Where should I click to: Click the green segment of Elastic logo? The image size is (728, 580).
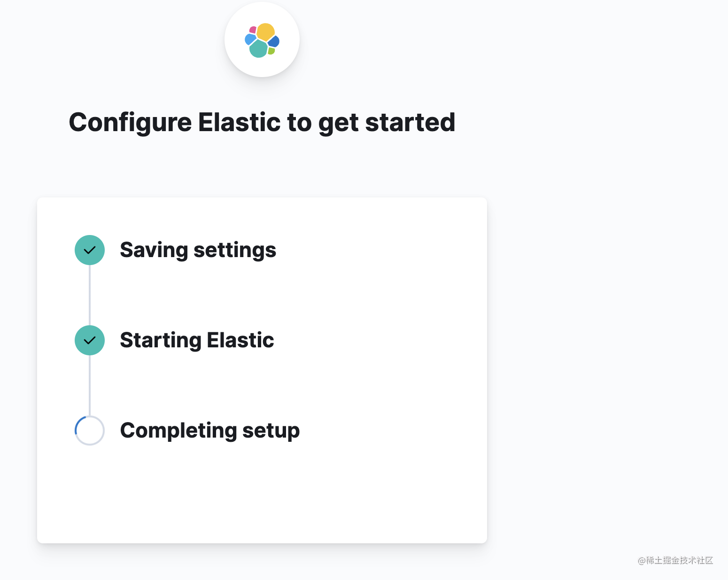[271, 51]
